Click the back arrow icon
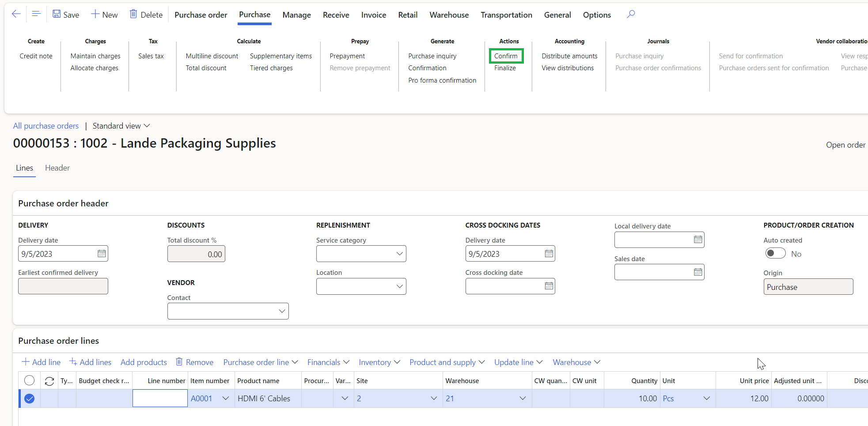The width and height of the screenshot is (868, 426). point(16,14)
